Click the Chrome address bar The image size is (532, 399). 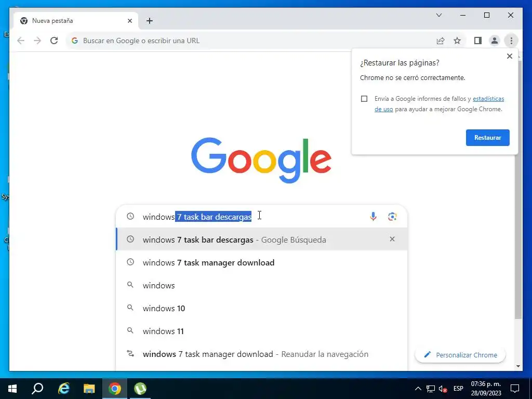point(251,41)
